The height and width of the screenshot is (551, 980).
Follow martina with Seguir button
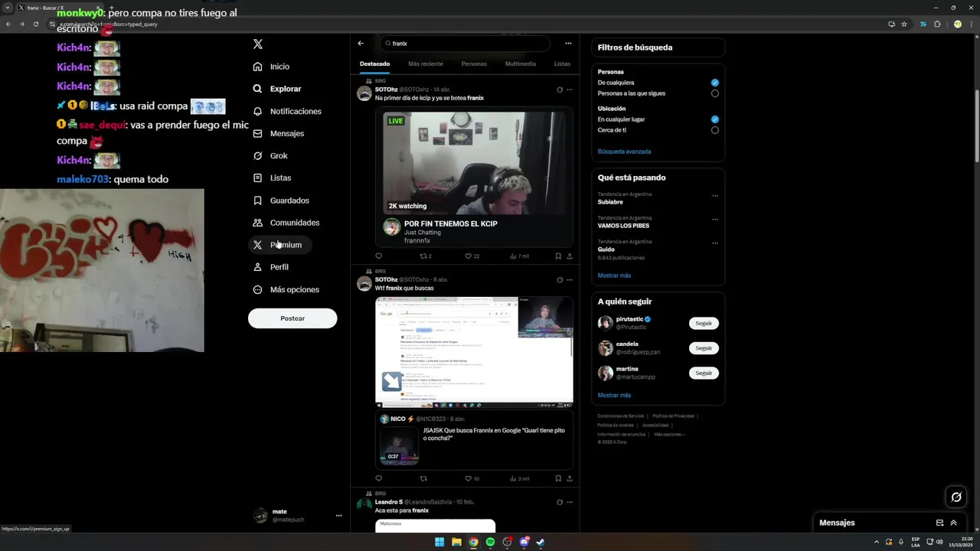pos(704,373)
